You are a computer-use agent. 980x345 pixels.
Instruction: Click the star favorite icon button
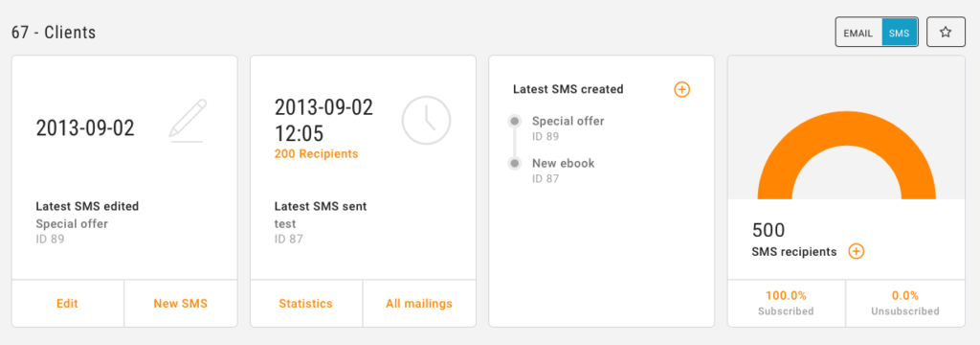click(x=946, y=32)
